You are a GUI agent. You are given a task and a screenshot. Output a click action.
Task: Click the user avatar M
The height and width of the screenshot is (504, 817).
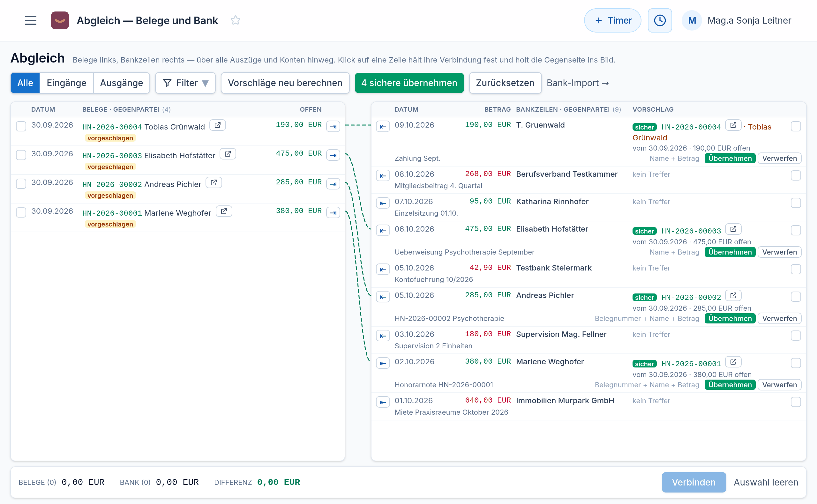692,20
